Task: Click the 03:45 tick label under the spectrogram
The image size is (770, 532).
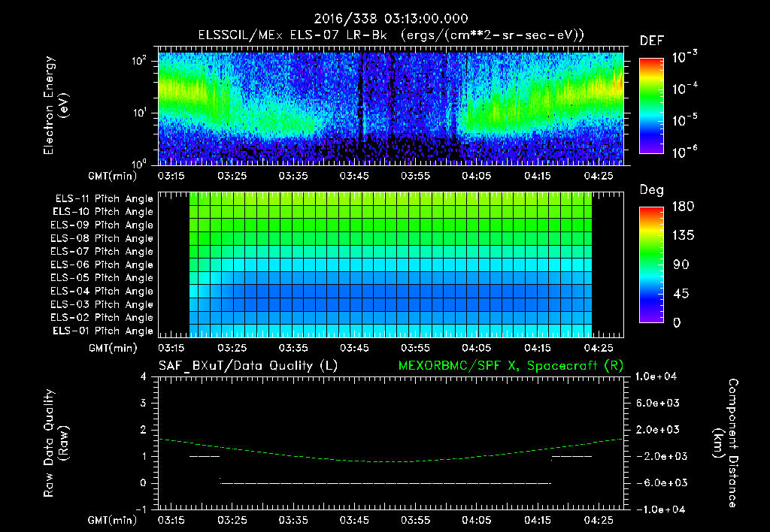Action: coord(354,176)
